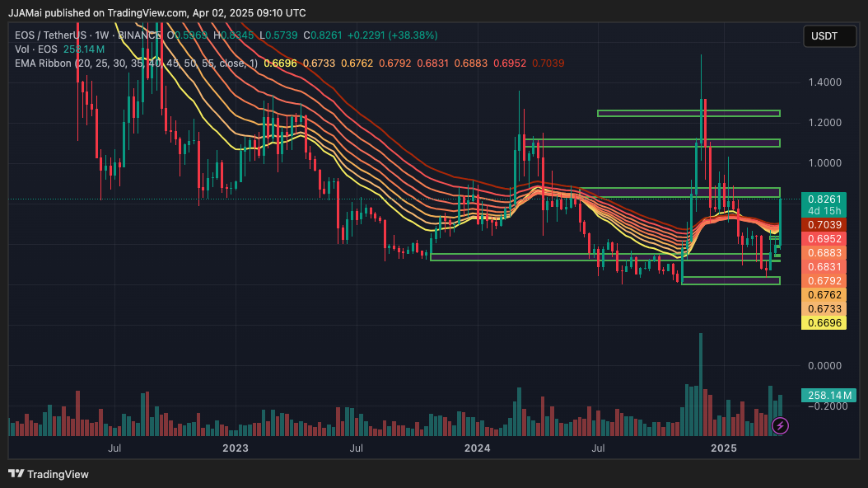Click the EMA price label 0.6883
The image size is (868, 488).
(824, 253)
